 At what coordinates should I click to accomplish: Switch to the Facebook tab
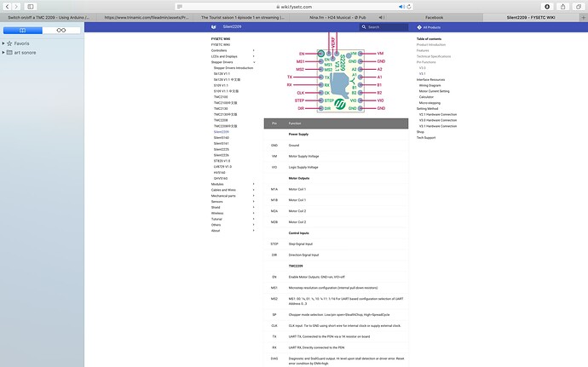pos(435,17)
